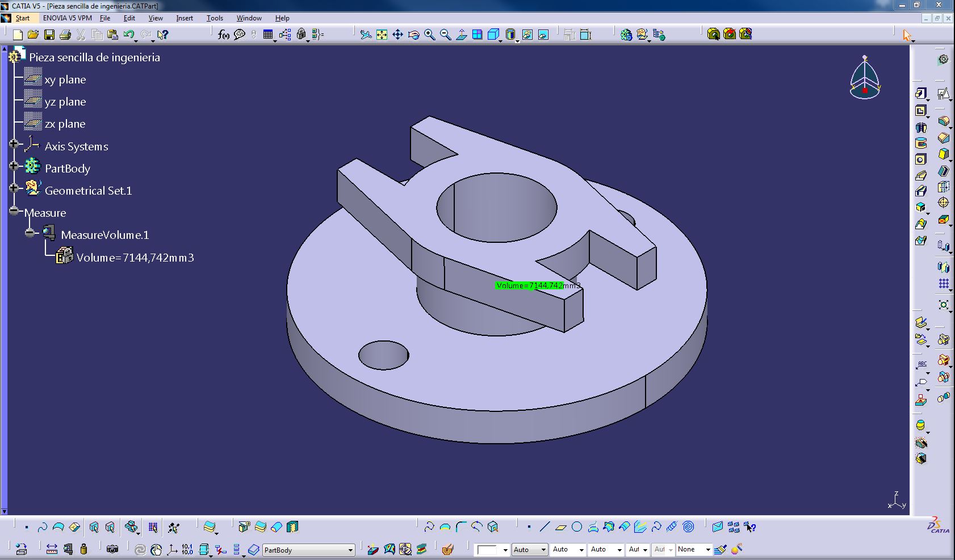Click the New document icon
Screen dimensions: 955x560
click(x=18, y=35)
